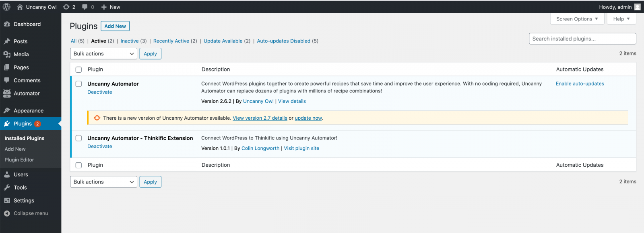Check the Uncanny Automator plugin checkbox
This screenshot has height=233, width=644.
tap(78, 84)
